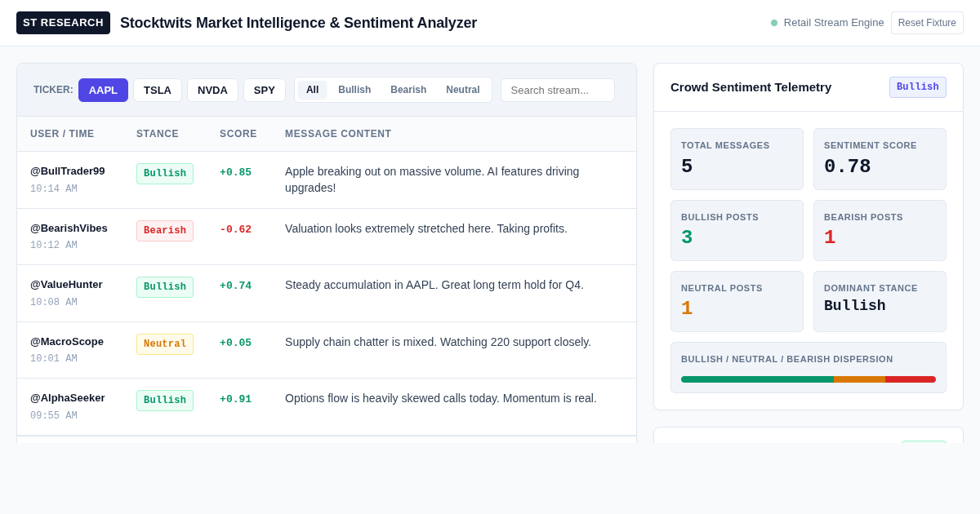
Task: Click the Bullish tag on @ValueHunter row
Action: click(x=165, y=287)
